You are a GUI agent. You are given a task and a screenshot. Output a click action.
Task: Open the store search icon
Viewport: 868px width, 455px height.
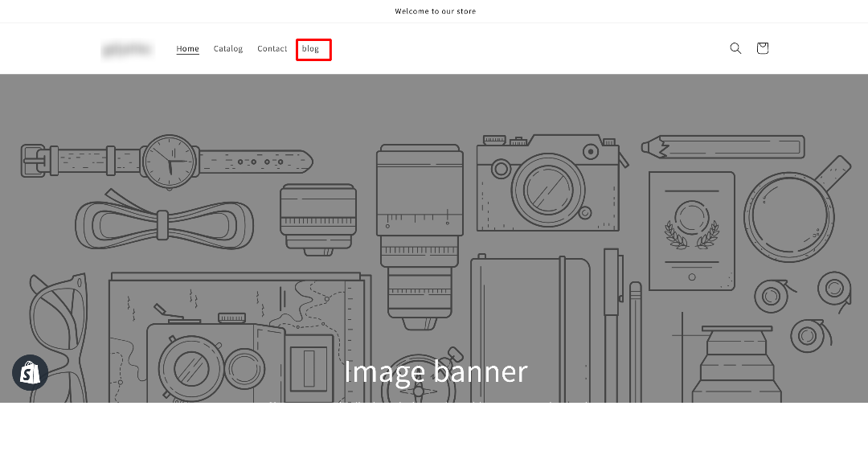pyautogui.click(x=735, y=48)
